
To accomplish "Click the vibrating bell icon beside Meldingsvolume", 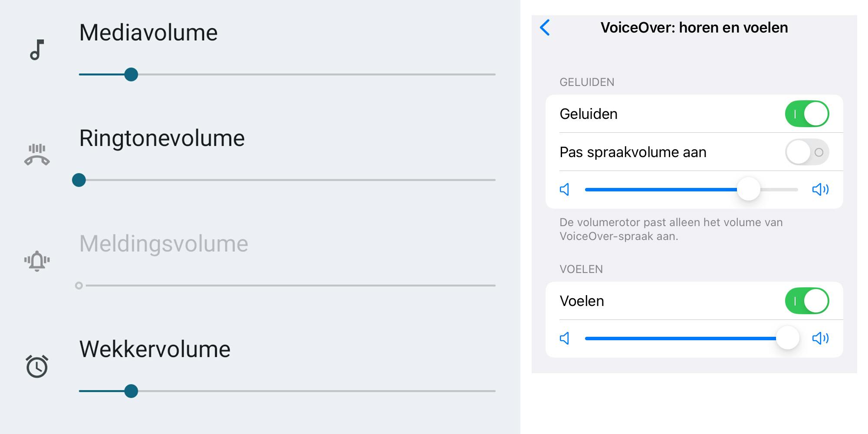I will [x=37, y=261].
